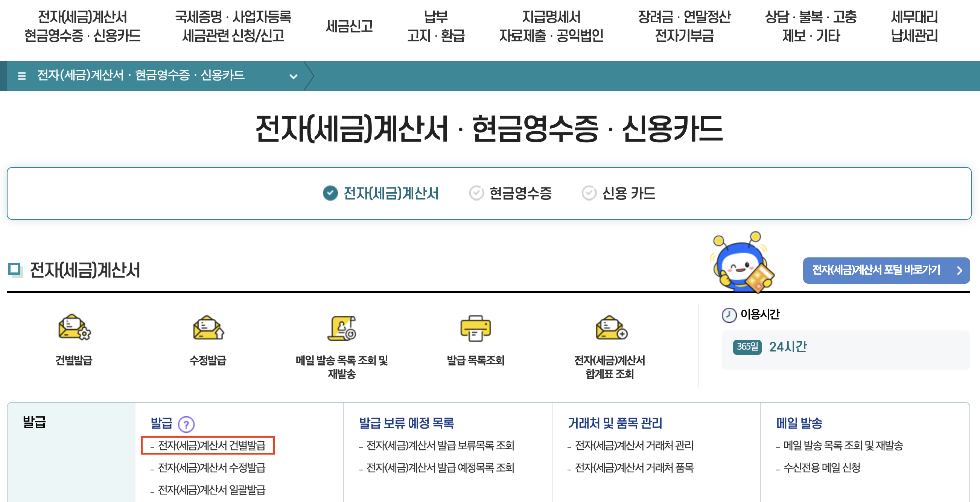980x502 pixels.
Task: Open 전자(세금)계산서 건별발급 link
Action: coord(211,445)
